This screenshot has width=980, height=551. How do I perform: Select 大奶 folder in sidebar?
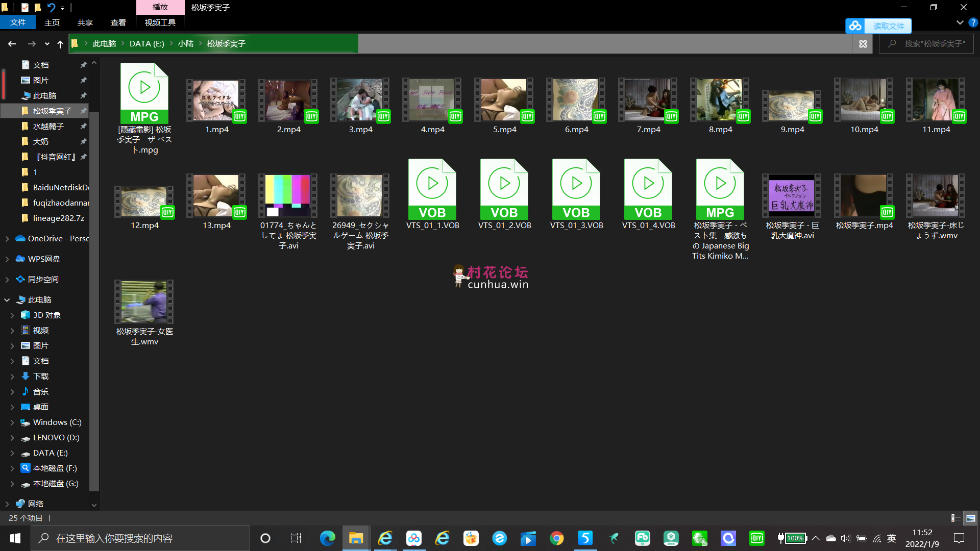40,141
